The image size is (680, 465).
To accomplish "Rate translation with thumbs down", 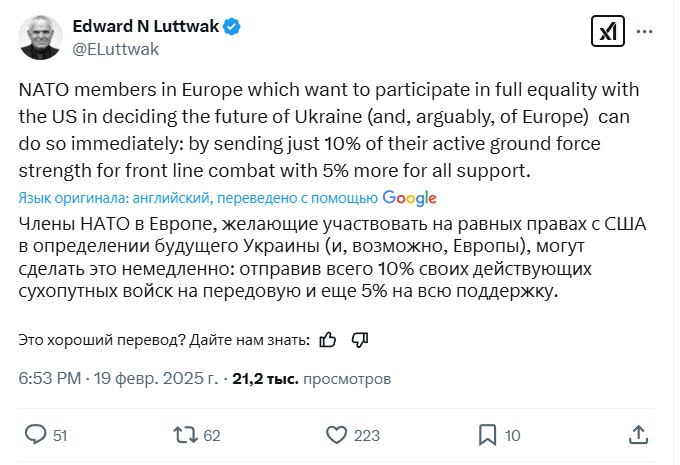I will [360, 340].
